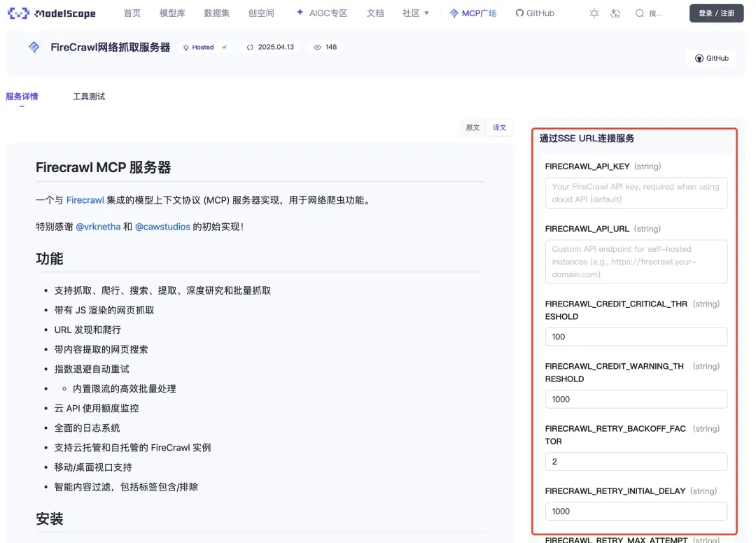Click the 指数退避自动重试 bullet

pyautogui.click(x=92, y=369)
